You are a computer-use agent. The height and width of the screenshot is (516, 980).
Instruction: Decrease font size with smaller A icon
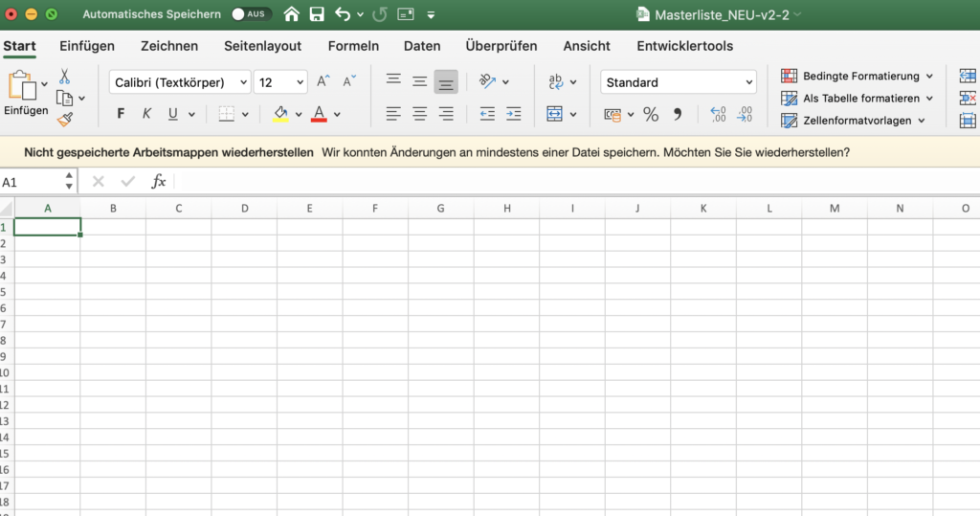coord(349,81)
